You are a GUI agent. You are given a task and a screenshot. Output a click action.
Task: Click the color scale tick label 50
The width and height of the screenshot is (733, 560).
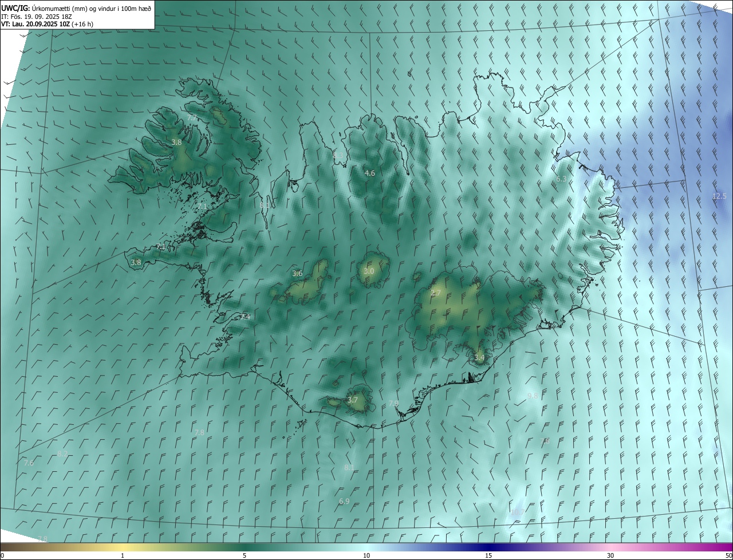point(729,555)
